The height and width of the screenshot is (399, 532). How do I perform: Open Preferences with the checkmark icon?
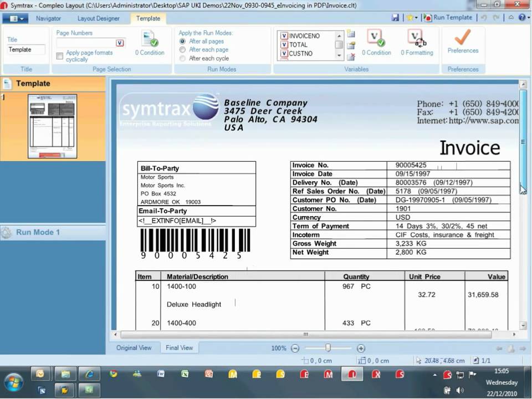point(463,42)
